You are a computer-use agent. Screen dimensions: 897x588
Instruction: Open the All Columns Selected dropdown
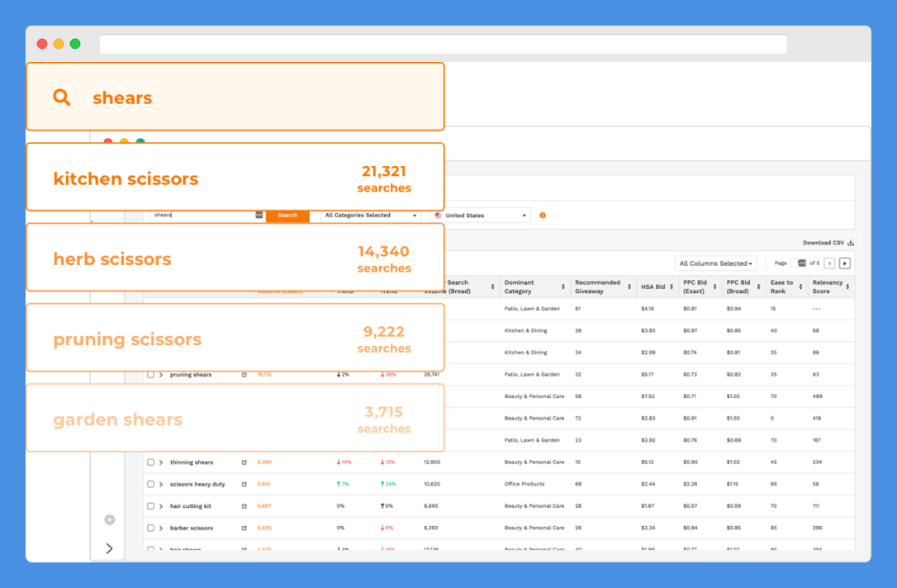click(x=715, y=263)
